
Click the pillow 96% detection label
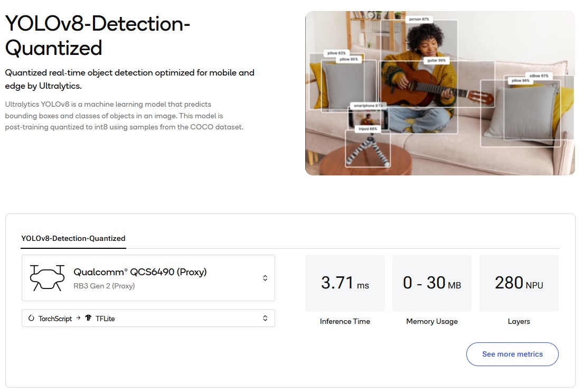(x=520, y=81)
